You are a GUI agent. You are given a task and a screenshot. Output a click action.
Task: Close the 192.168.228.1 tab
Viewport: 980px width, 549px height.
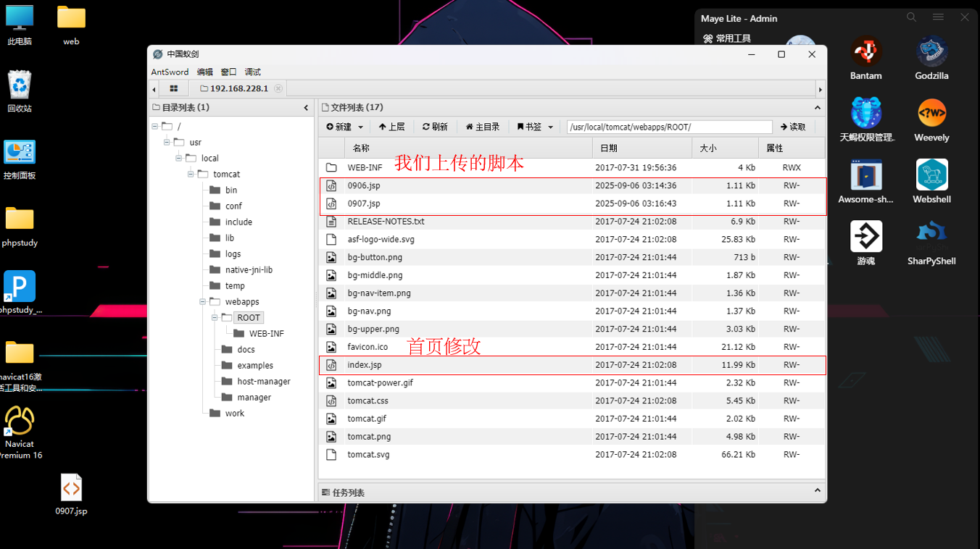pos(278,88)
